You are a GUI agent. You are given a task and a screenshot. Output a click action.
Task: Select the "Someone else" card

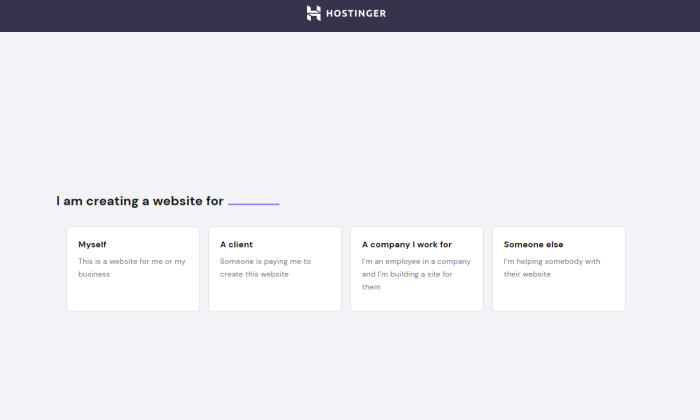(x=559, y=269)
